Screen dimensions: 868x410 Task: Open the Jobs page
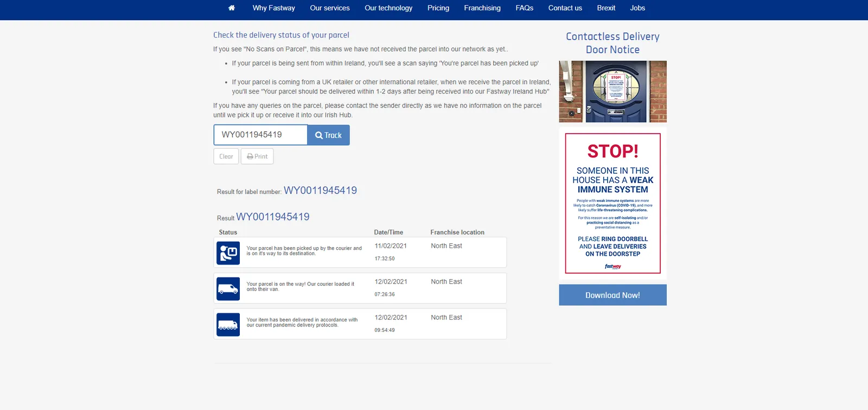pyautogui.click(x=637, y=8)
